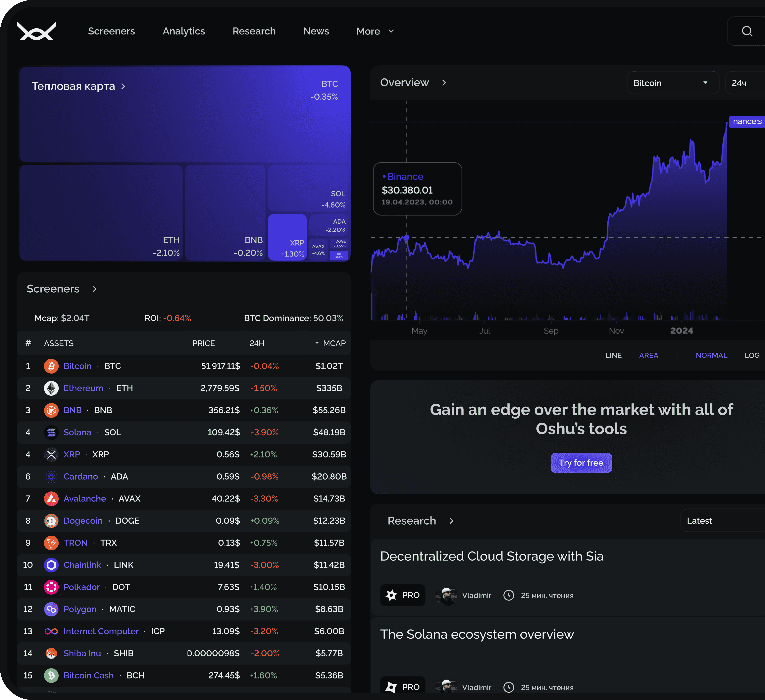The width and height of the screenshot is (765, 700).
Task: Click the ETH heatmap tile
Action: click(x=101, y=213)
